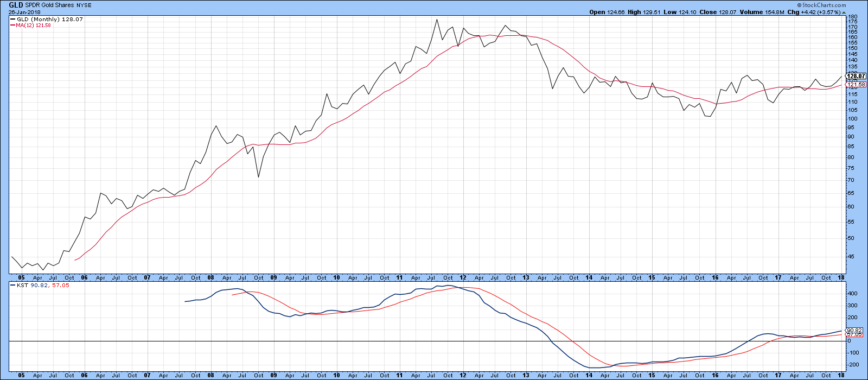Click the 70 price axis label
868x380 pixels.
pos(850,180)
